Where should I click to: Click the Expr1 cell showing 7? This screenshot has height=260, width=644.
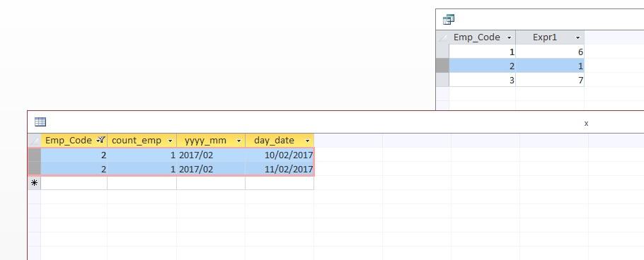click(x=550, y=80)
